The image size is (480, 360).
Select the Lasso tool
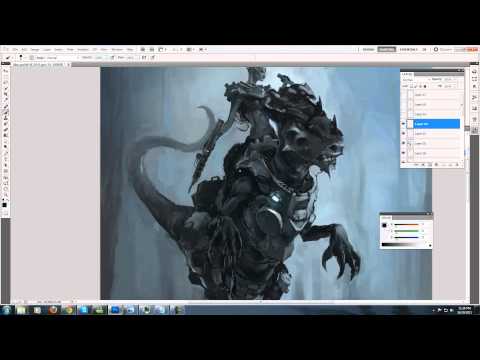[x=5, y=82]
